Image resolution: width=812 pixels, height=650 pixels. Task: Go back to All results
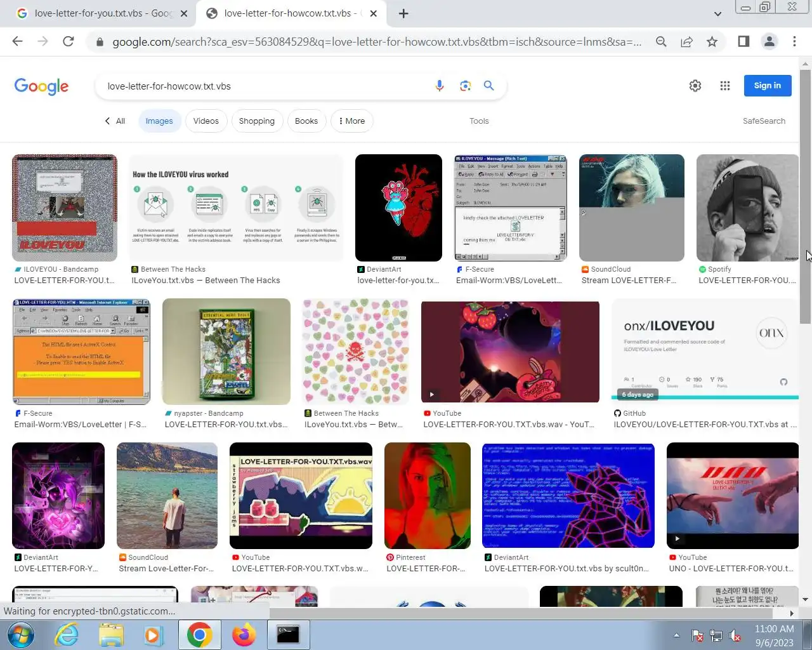click(x=115, y=121)
